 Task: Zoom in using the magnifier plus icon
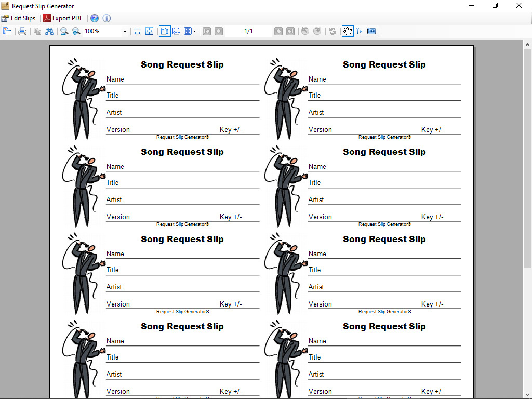tap(76, 31)
